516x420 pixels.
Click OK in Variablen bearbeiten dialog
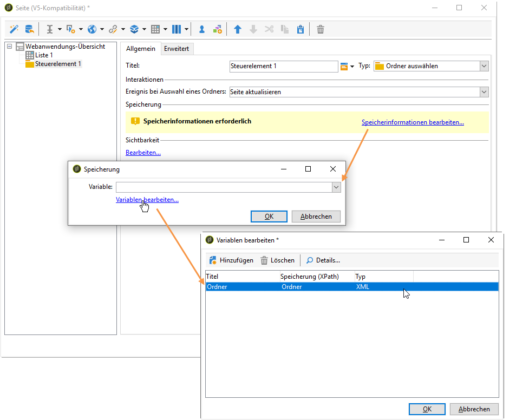tap(427, 409)
